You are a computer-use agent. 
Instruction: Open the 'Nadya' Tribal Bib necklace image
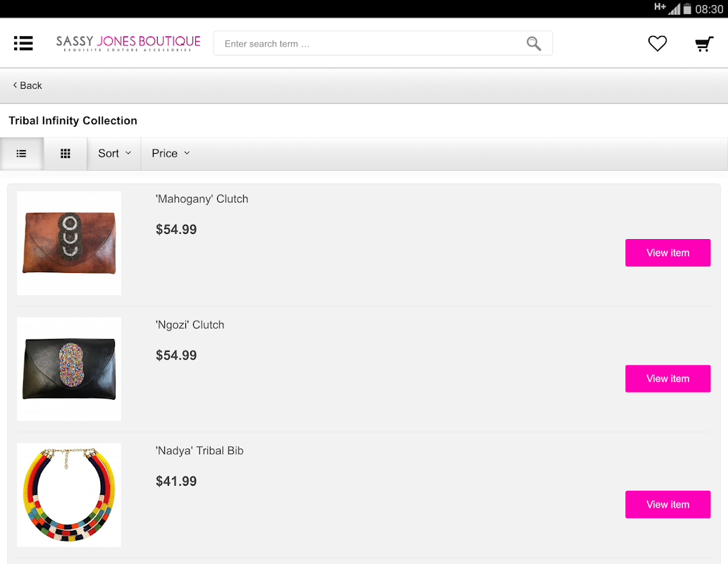69,495
